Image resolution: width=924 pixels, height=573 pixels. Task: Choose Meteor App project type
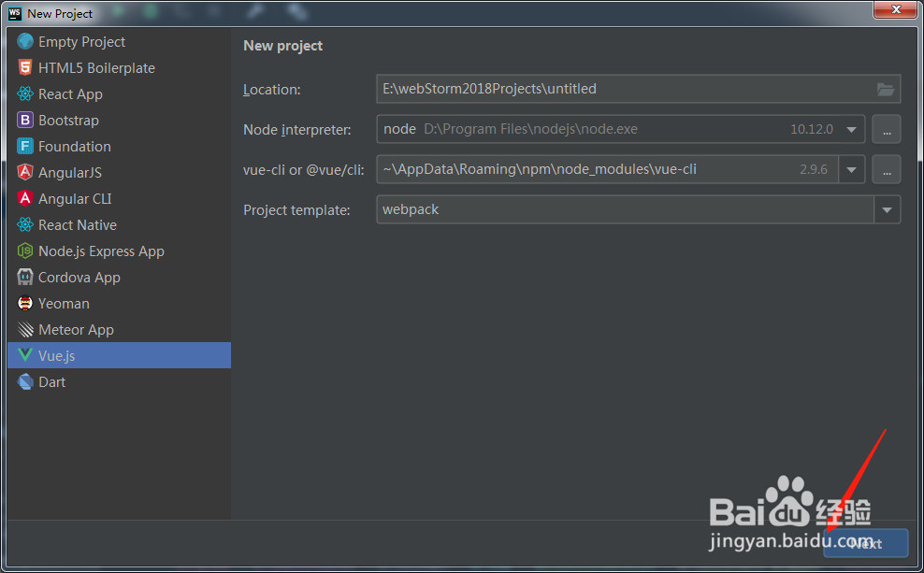point(76,330)
